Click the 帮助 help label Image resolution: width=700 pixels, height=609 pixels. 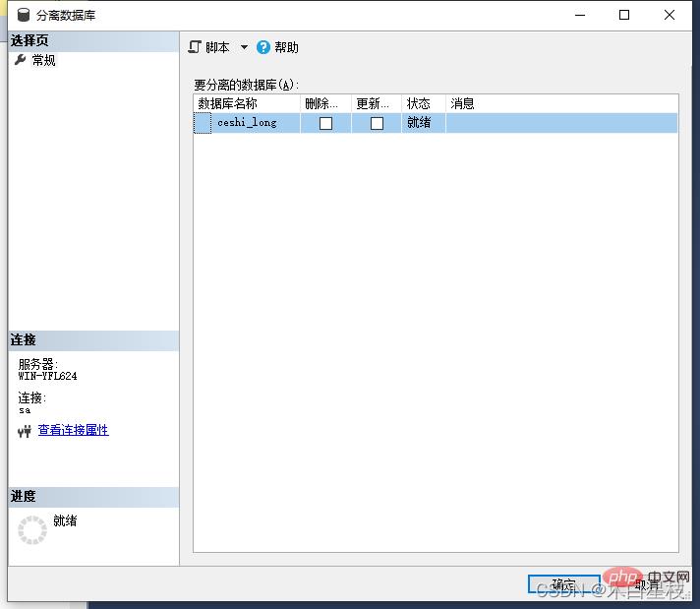pyautogui.click(x=286, y=47)
